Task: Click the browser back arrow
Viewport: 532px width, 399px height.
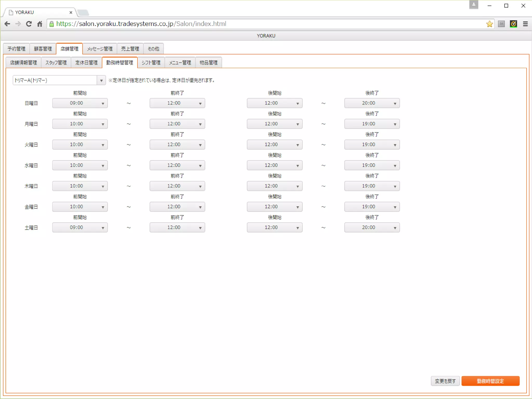Action: 7,24
